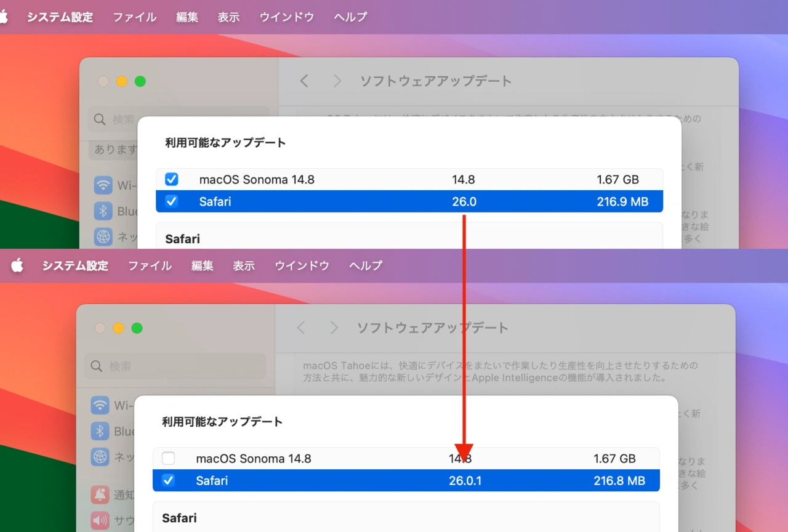788x532 pixels.
Task: Open サウンド sound settings in the lower sidebar
Action: [x=100, y=520]
